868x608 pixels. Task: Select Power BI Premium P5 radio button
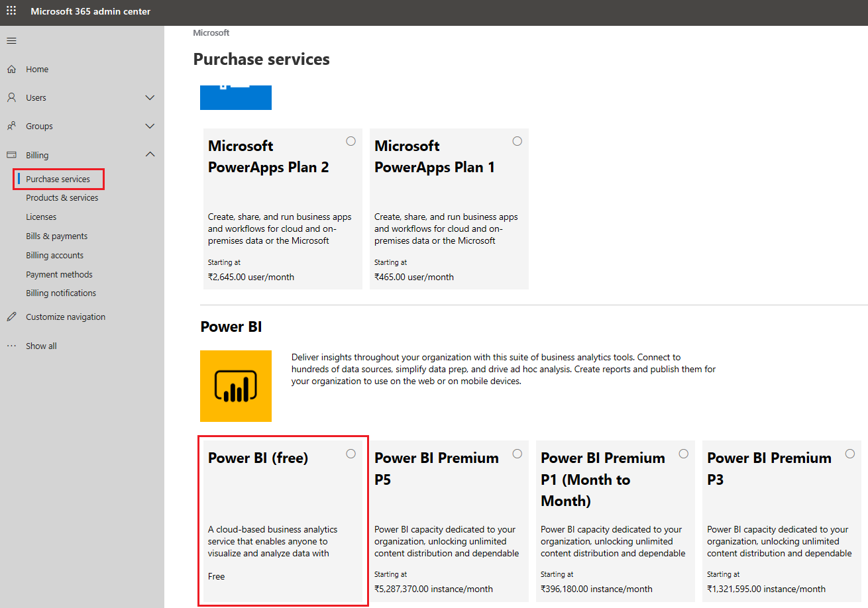tap(517, 454)
